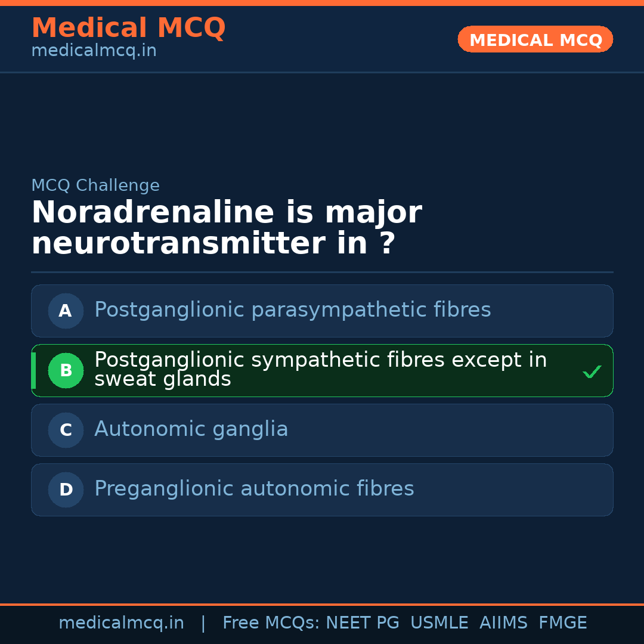Click 'FMGE' in the footer
644x644 pixels.
(x=562, y=623)
